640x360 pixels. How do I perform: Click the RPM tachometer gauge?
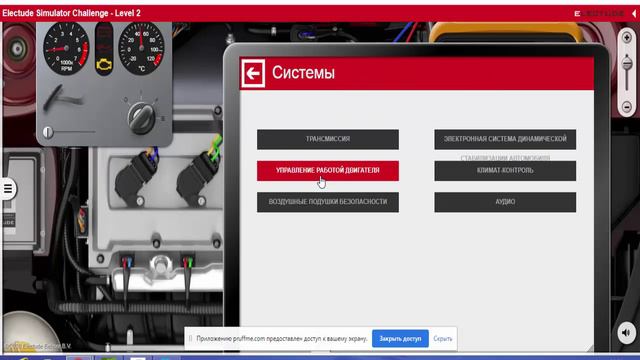tap(66, 49)
